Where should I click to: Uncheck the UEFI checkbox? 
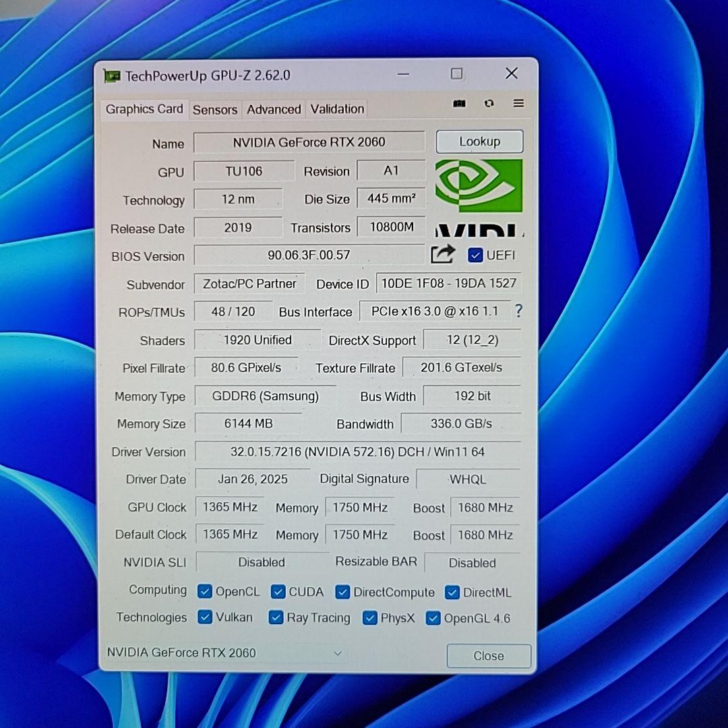tap(475, 255)
